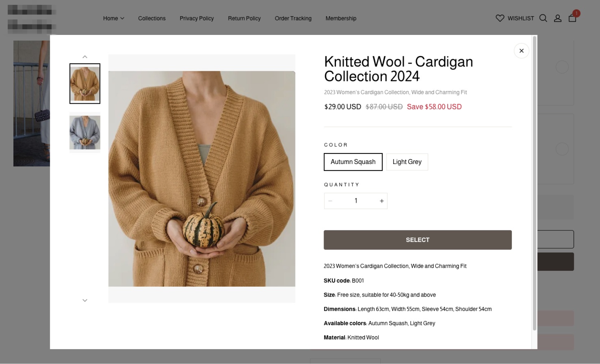The image size is (600, 364).
Task: Open the Membership link
Action: (341, 18)
